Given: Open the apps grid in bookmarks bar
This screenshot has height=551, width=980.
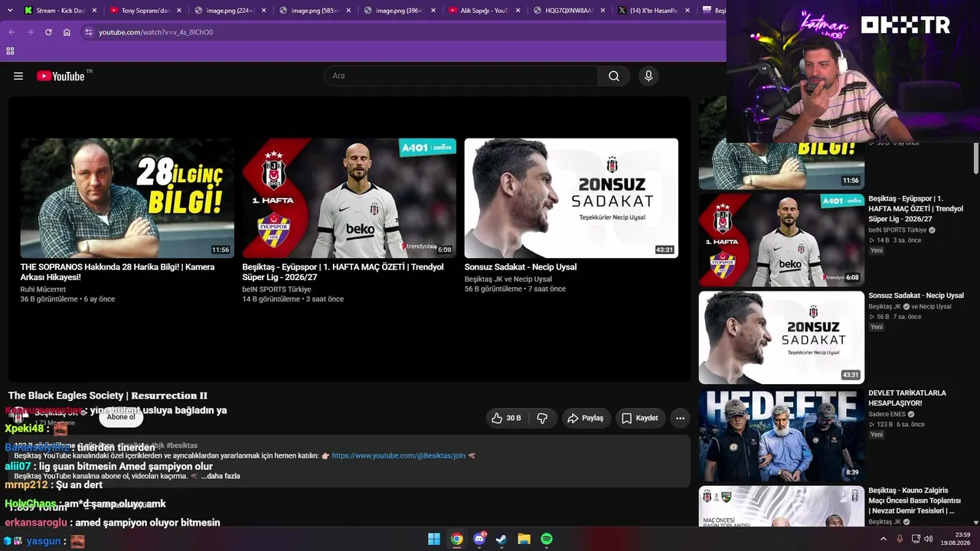Looking at the screenshot, I should 10,51.
